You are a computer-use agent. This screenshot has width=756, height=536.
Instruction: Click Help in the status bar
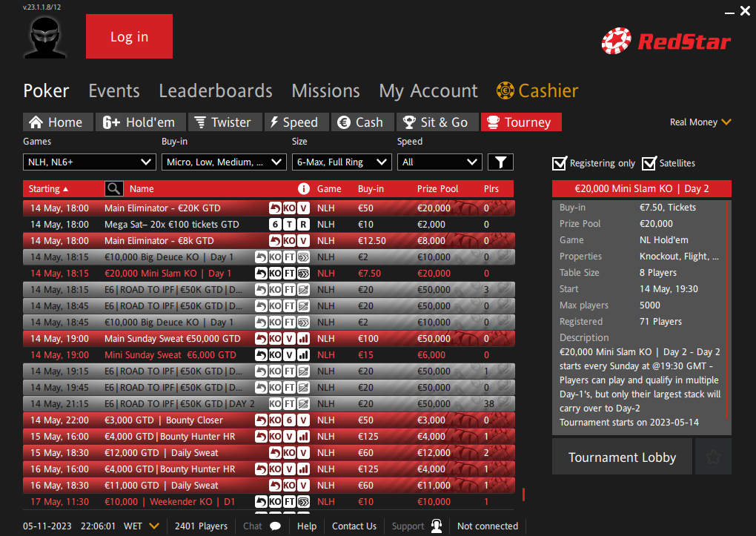pyautogui.click(x=307, y=526)
